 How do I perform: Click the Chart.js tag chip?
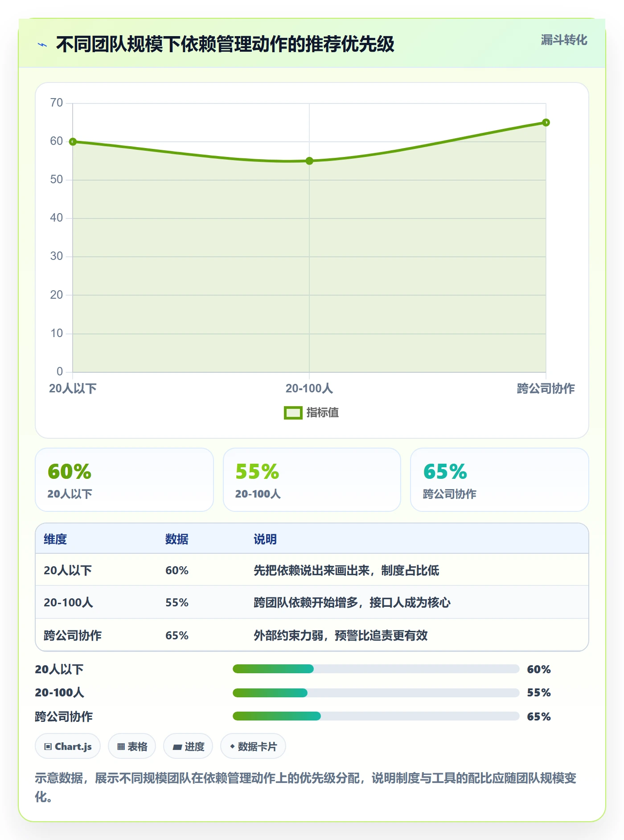pyautogui.click(x=68, y=746)
